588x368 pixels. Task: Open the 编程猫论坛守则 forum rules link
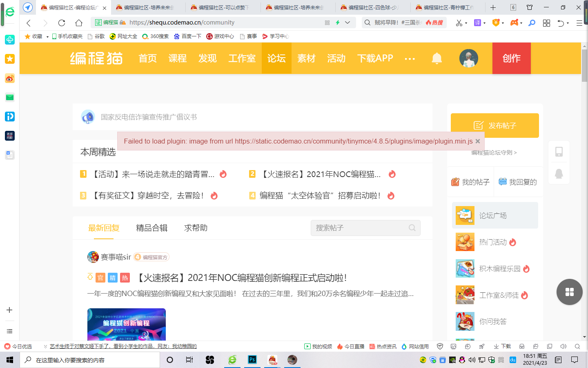click(494, 153)
